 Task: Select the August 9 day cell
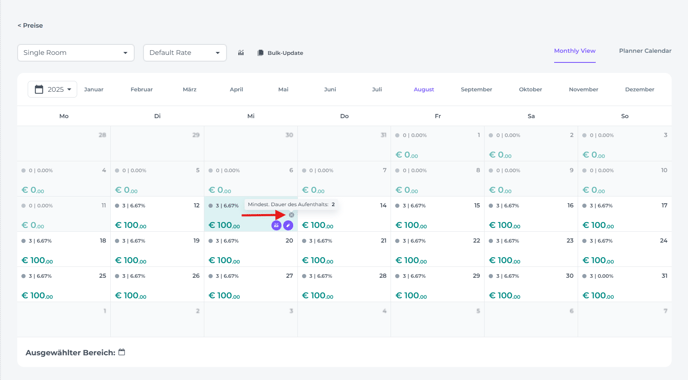tap(531, 179)
